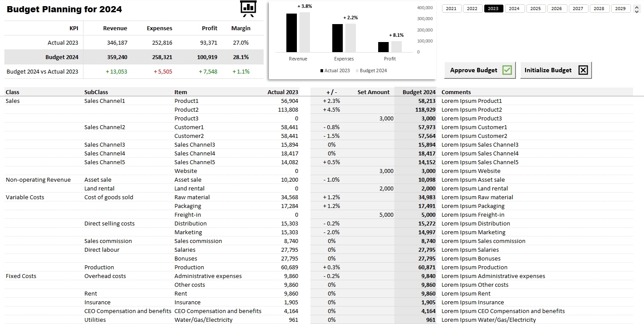Click the Comments column header
This screenshot has height=324, width=644.
(456, 92)
